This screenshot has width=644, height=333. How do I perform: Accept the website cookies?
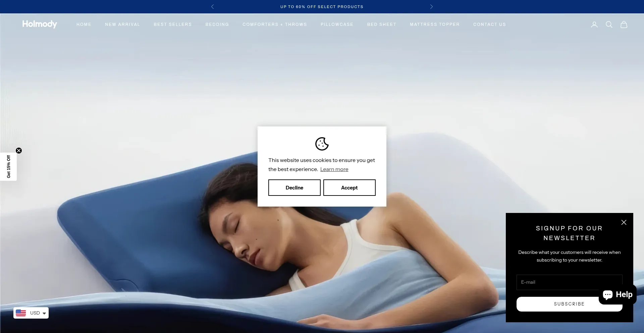[349, 187]
